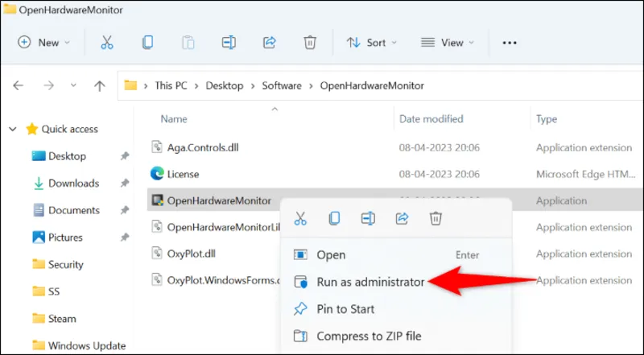The width and height of the screenshot is (644, 355).
Task: Select the License file name
Action: [184, 174]
